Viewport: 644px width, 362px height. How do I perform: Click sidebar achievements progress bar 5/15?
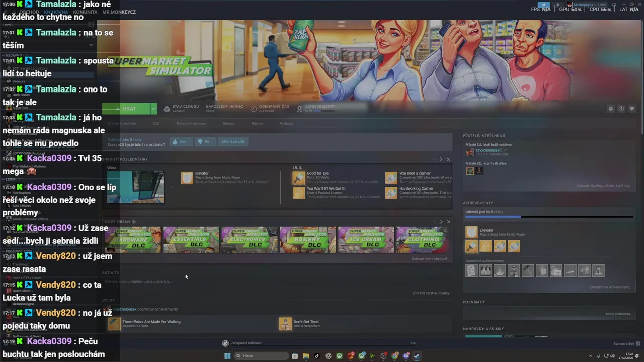click(x=549, y=217)
